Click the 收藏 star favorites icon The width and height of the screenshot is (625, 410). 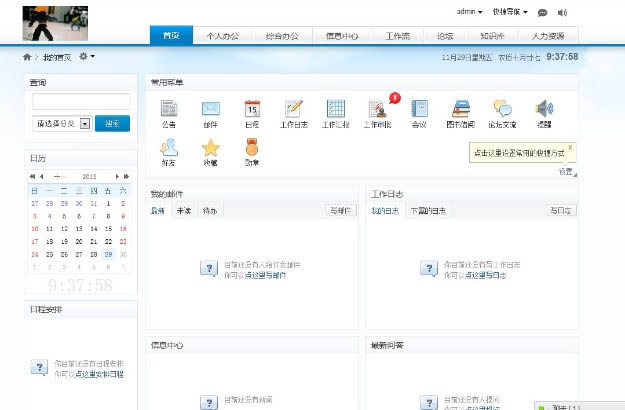(x=210, y=149)
